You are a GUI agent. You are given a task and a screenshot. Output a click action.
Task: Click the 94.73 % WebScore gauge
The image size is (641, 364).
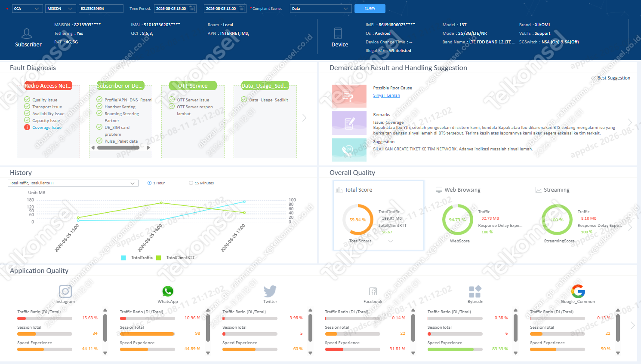tap(458, 220)
